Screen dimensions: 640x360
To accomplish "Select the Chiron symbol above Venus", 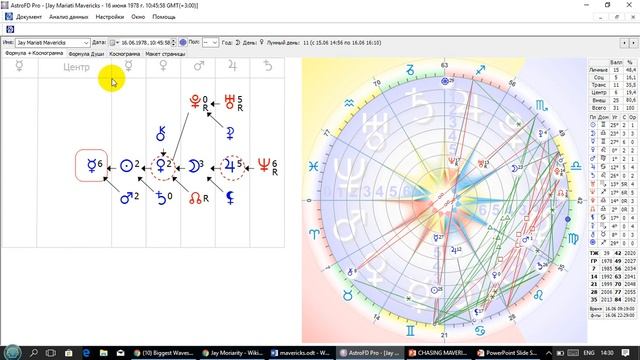I will [161, 134].
